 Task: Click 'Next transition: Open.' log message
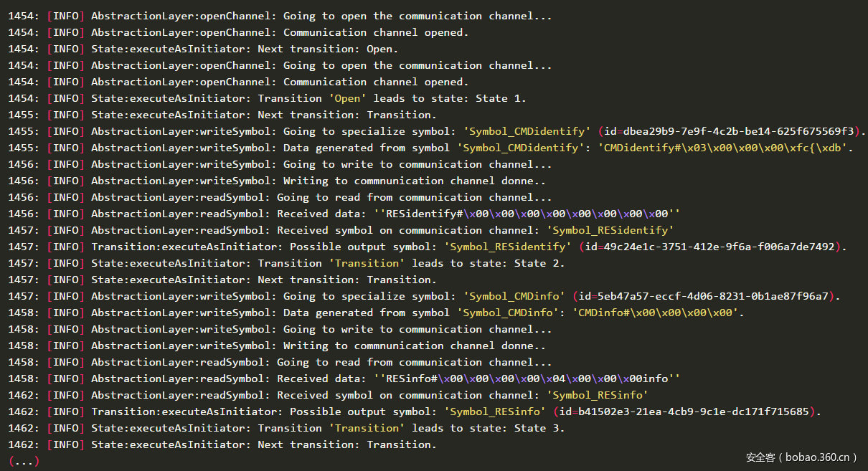click(x=328, y=49)
